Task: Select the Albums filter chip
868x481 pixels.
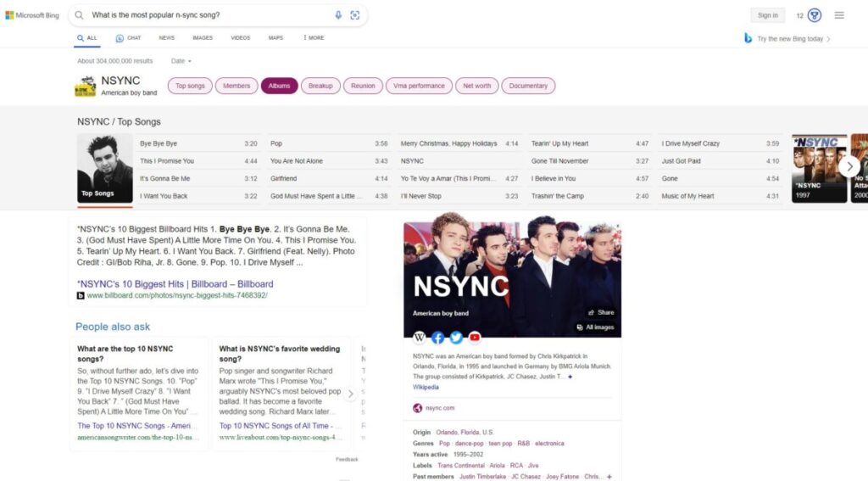Action: pos(279,86)
